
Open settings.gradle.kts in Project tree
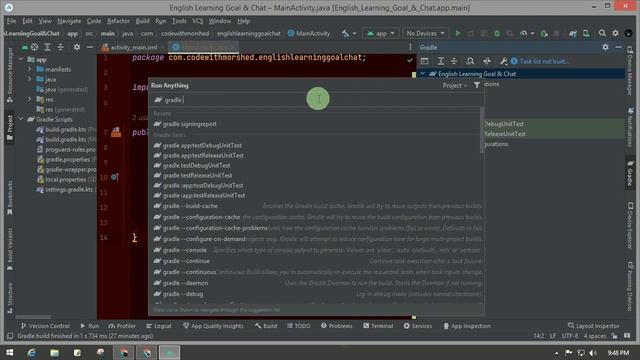click(66, 189)
